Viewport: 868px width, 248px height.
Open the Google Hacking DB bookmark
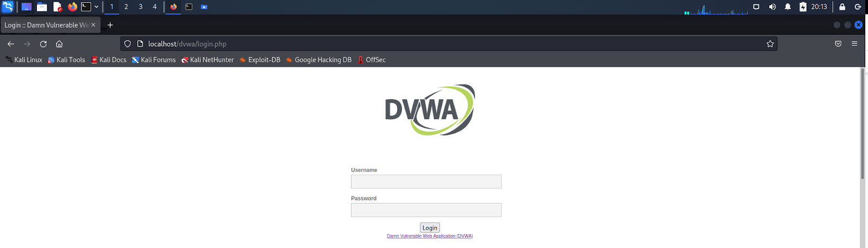(318, 60)
